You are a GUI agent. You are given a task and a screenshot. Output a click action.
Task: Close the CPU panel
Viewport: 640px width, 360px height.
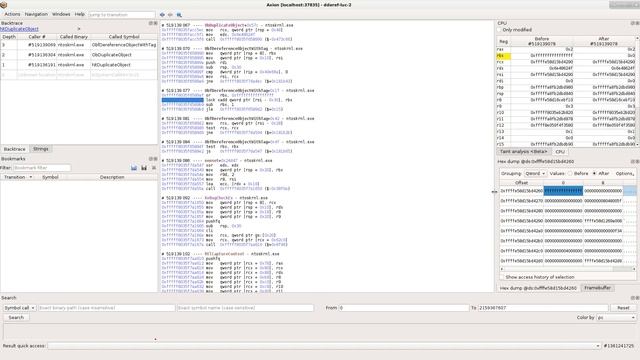pyautogui.click(x=637, y=23)
